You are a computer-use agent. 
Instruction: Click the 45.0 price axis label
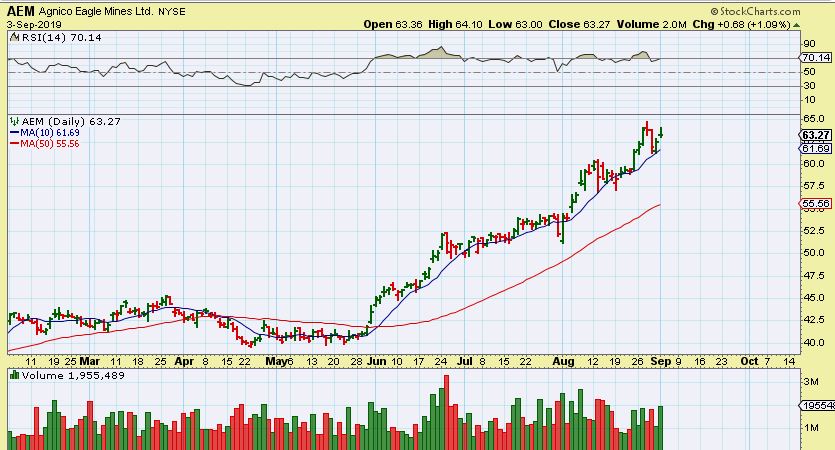click(x=814, y=298)
